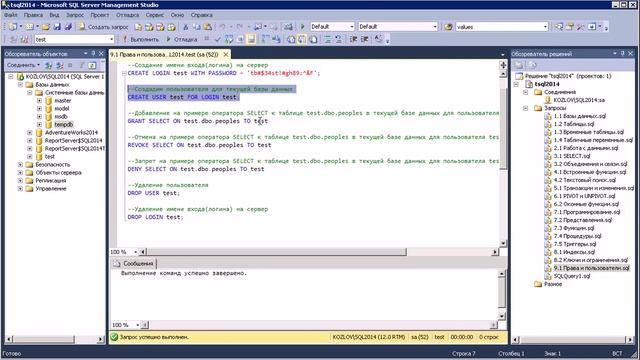Click the Stop icon in Object Explorer toolbar

(70, 65)
